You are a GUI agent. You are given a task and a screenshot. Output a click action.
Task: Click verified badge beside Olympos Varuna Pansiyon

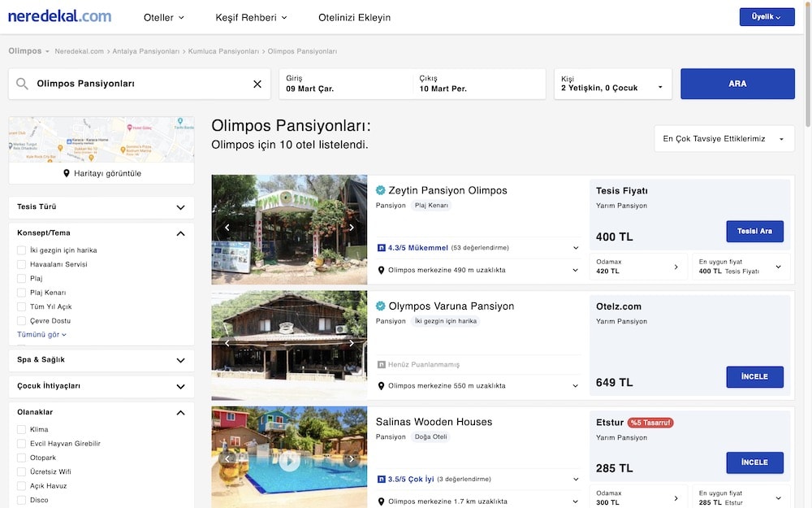(381, 306)
